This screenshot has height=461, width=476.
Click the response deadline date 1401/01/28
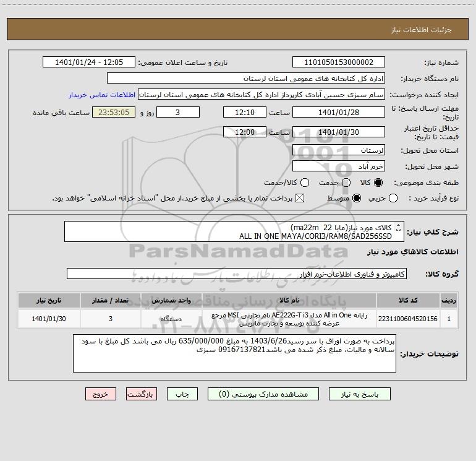click(x=339, y=112)
